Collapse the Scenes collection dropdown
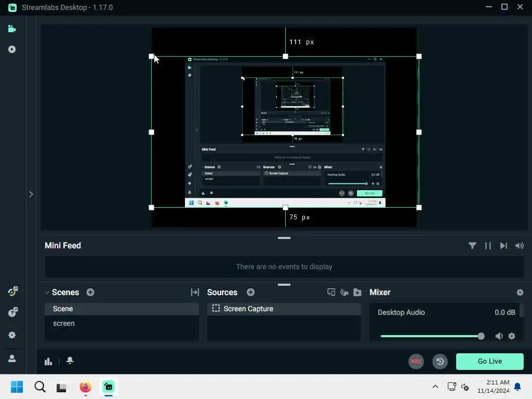Screen dimensions: 532x399 47,292
